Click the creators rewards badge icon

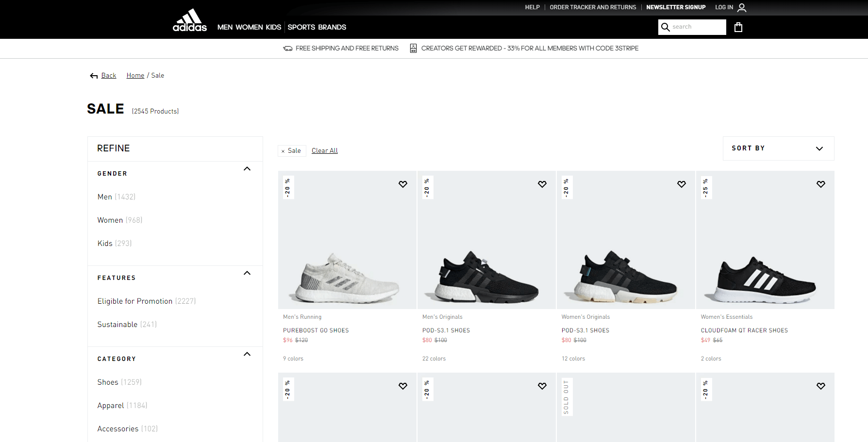tap(413, 48)
